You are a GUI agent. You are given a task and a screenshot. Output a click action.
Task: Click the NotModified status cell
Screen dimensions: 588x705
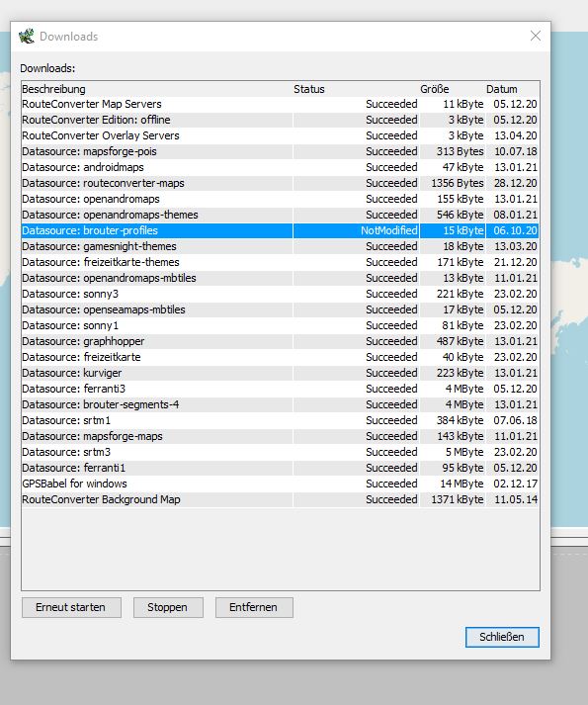tap(356, 230)
